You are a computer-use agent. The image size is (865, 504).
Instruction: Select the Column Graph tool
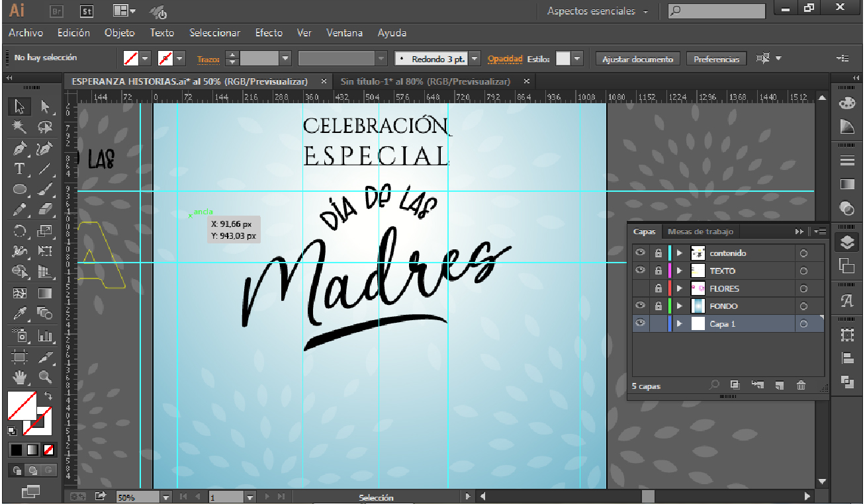[45, 335]
